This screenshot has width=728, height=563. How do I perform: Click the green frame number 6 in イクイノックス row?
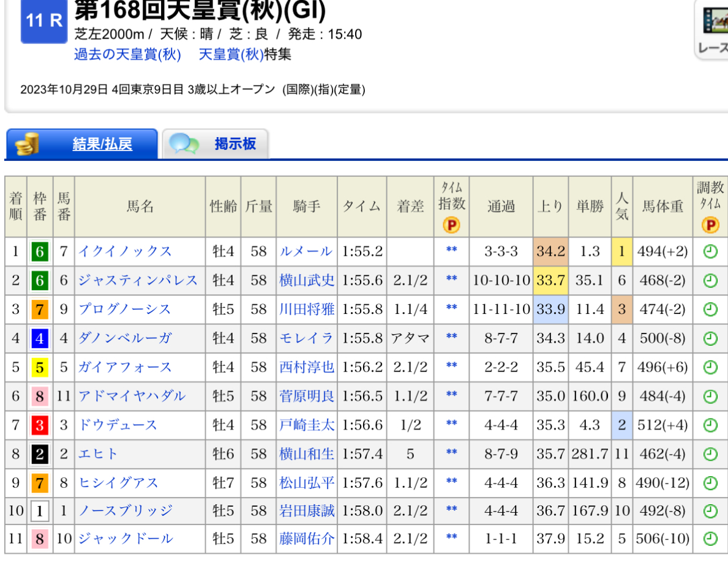point(40,252)
